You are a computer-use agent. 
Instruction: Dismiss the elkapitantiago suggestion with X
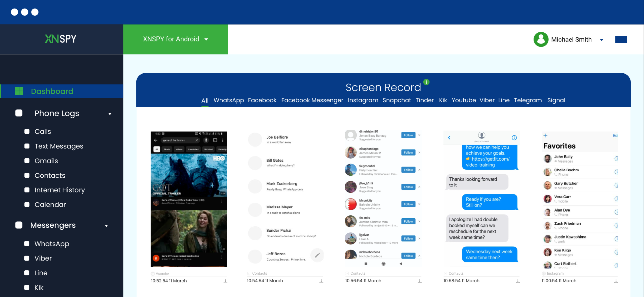(419, 153)
